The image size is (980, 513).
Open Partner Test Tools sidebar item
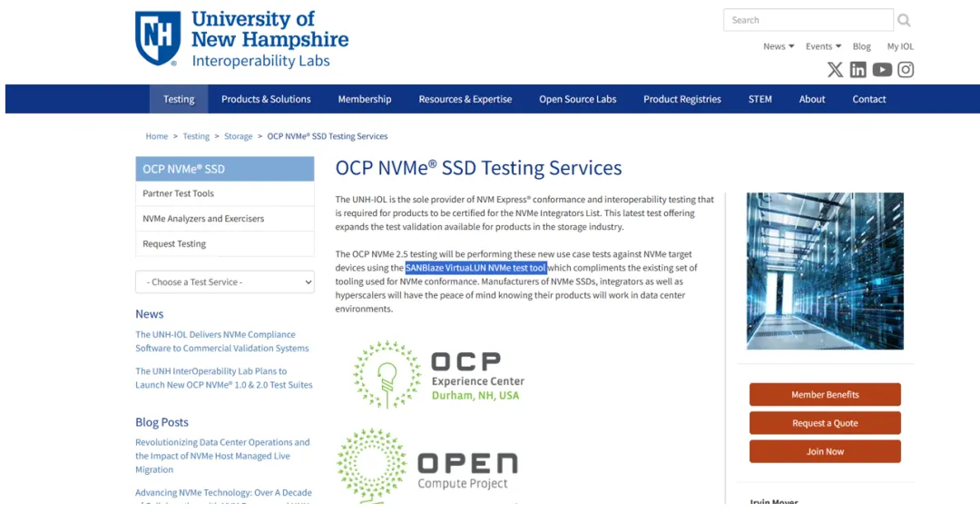point(225,193)
